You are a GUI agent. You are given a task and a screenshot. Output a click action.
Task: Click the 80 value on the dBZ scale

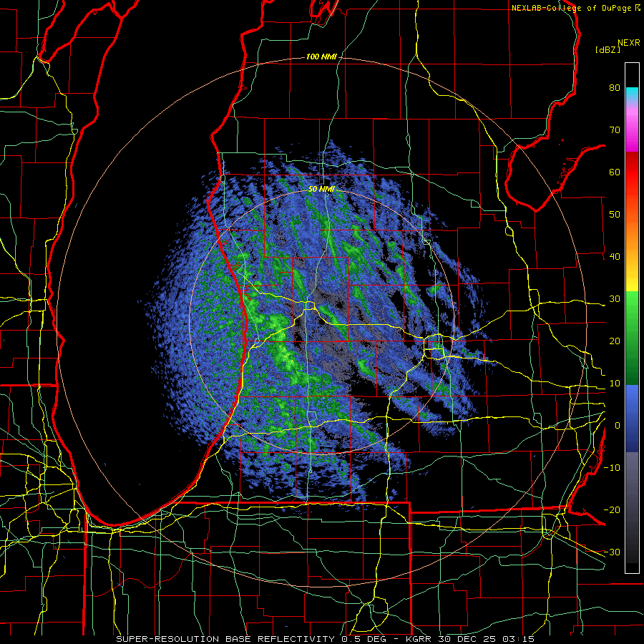click(x=615, y=88)
